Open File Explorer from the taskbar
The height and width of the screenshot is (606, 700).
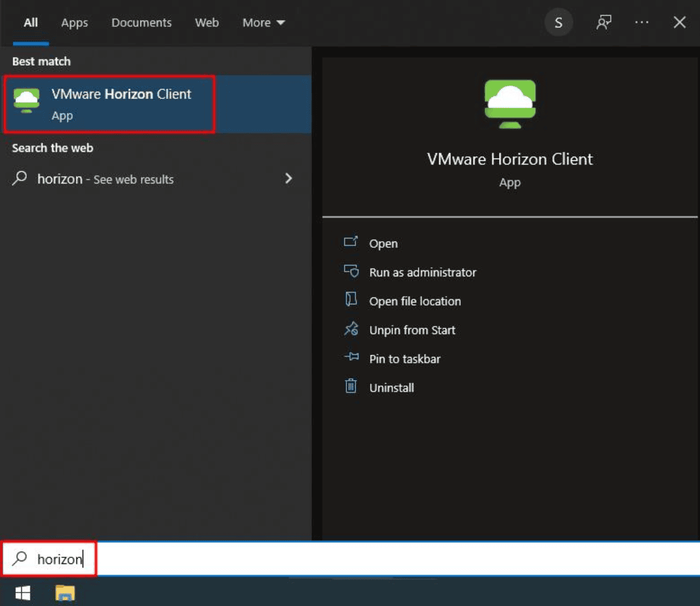65,593
